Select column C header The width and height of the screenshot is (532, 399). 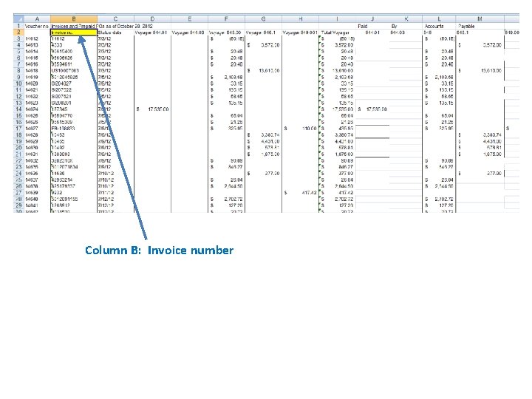tap(116, 19)
